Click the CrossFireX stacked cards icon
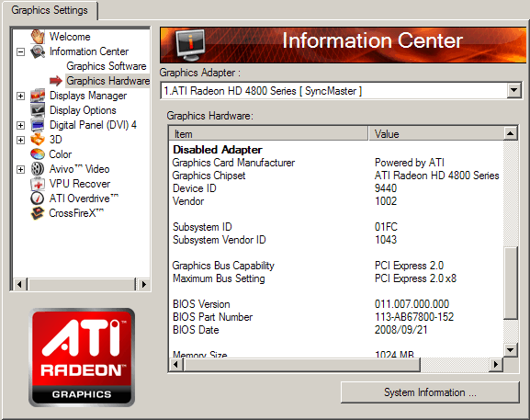The height and width of the screenshot is (420, 530). click(38, 213)
